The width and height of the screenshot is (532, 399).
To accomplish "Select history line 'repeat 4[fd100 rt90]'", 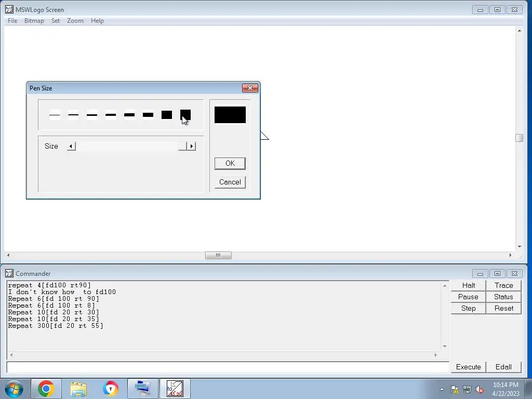I will click(x=49, y=285).
